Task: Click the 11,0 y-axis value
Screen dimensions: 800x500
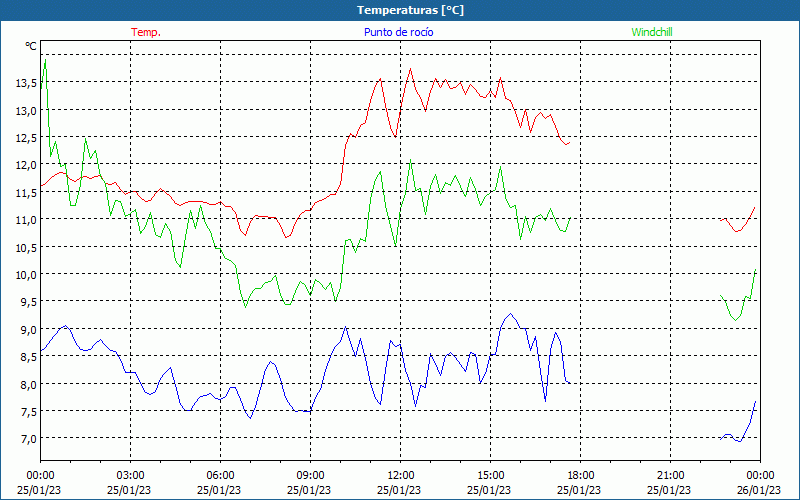Action: (26, 220)
